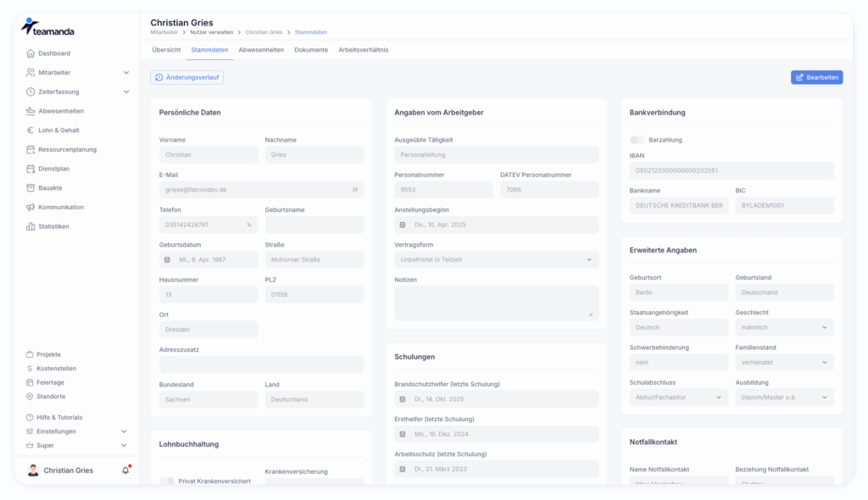868x500 pixels.
Task: Open Statistiken chart icon
Action: [x=31, y=226]
